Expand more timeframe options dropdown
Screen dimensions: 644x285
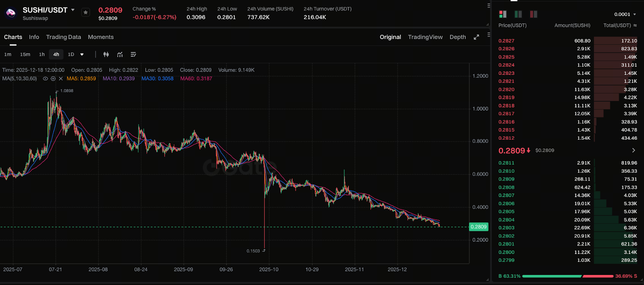[x=82, y=54]
